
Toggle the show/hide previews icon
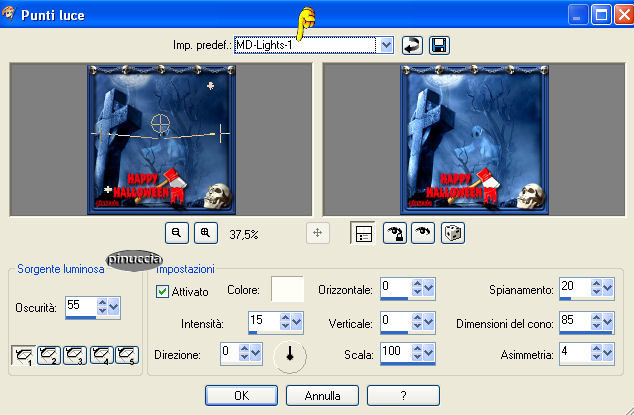click(363, 233)
